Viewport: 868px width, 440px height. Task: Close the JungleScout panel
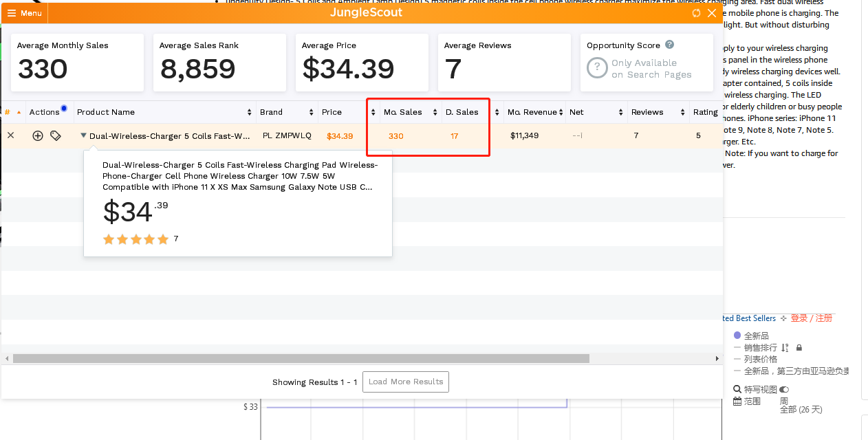(712, 13)
